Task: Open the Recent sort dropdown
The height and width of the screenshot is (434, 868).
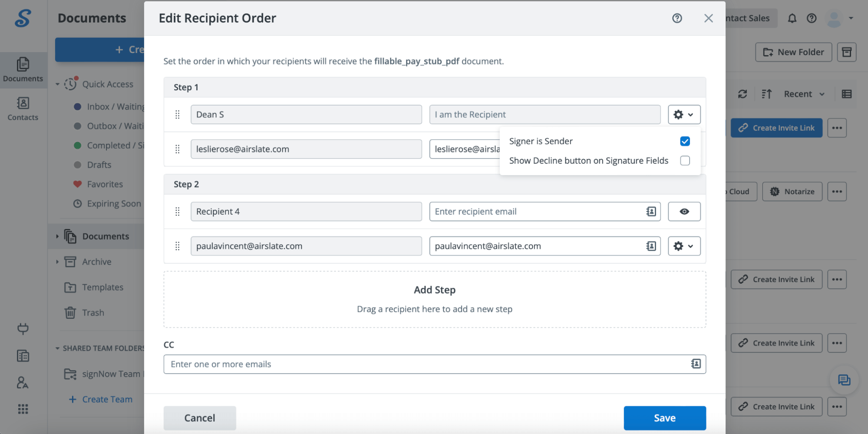Action: click(x=802, y=94)
